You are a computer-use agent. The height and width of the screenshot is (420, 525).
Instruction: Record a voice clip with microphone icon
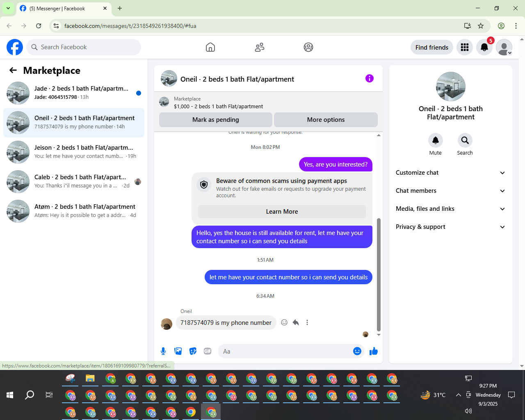(x=163, y=351)
